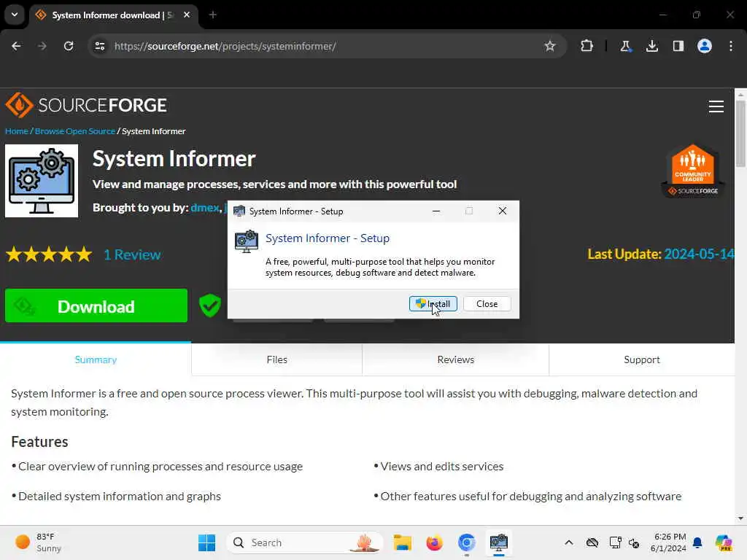
Task: Click the System Informer project icon
Action: coord(42,181)
